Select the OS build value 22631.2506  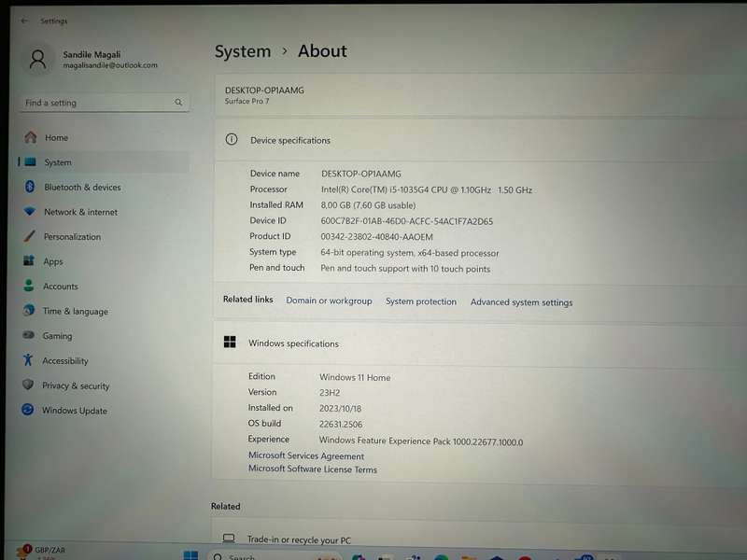[341, 424]
